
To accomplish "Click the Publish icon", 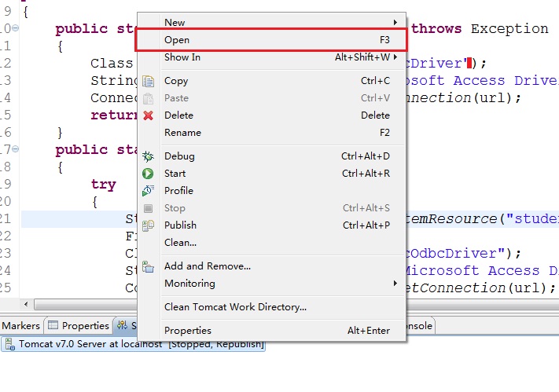I will click(x=148, y=225).
